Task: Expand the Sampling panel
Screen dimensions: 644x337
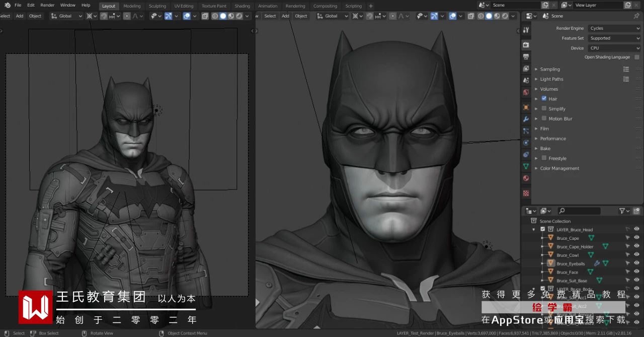Action: [550, 69]
